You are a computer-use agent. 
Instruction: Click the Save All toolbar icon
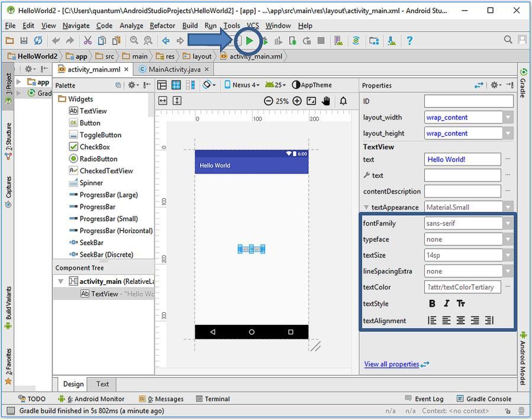(x=24, y=41)
